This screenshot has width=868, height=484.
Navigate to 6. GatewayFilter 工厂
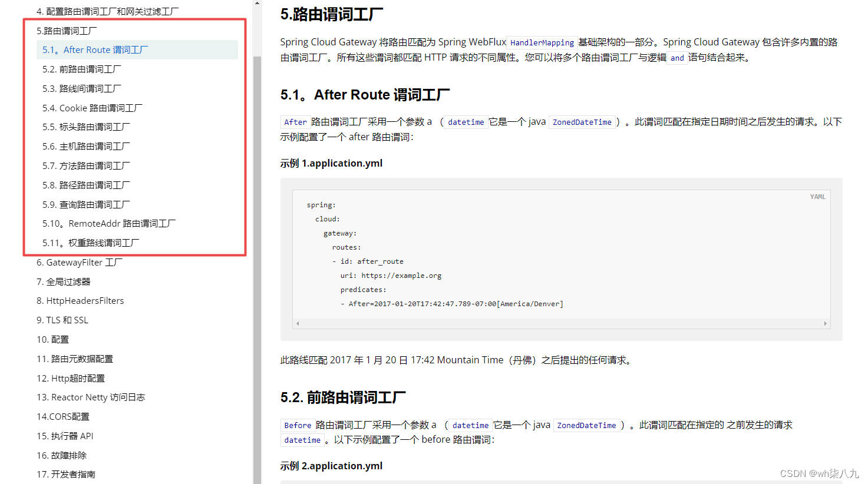80,263
